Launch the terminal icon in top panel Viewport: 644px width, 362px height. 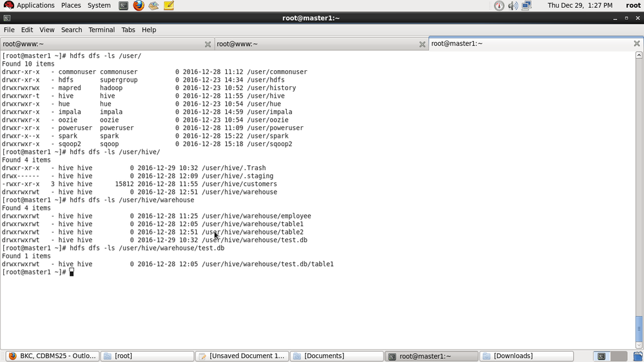pos(123,6)
